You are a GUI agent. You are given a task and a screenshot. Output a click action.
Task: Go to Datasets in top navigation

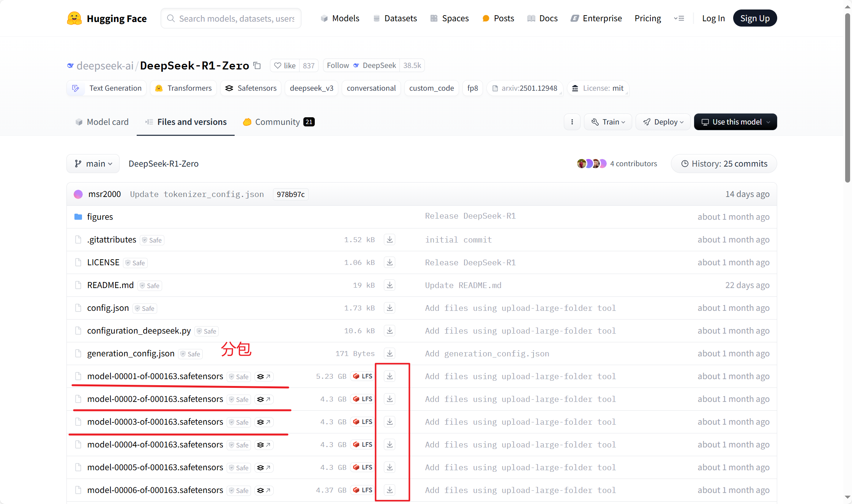tap(395, 18)
